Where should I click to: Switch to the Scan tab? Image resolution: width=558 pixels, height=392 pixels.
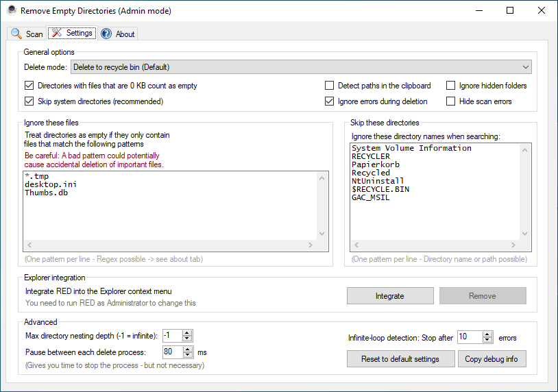point(27,34)
